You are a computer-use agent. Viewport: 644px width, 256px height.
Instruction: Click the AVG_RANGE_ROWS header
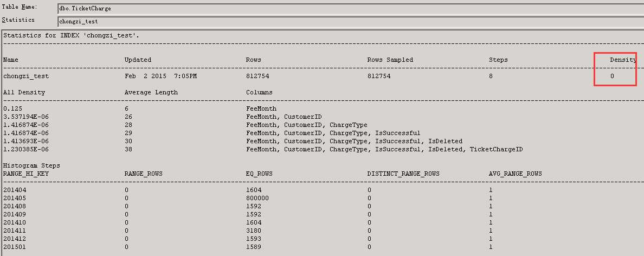coord(515,174)
